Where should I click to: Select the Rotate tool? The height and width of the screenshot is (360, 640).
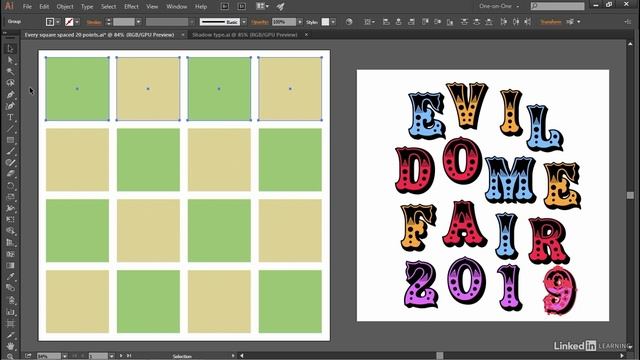click(x=10, y=186)
